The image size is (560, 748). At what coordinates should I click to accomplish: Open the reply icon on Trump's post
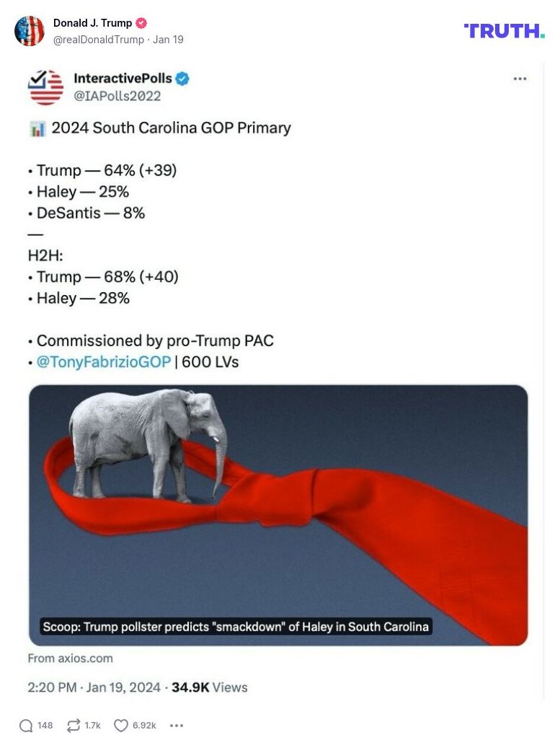tap(27, 725)
